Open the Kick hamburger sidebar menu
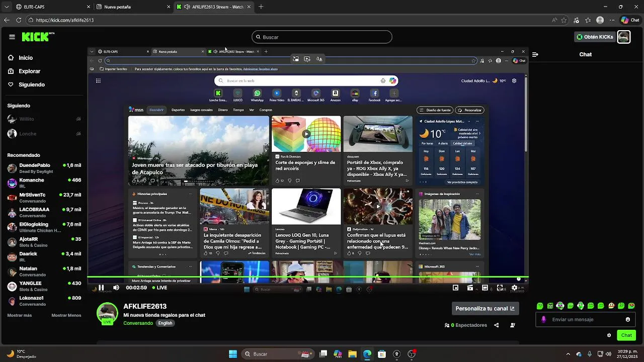The image size is (644, 362). [x=12, y=37]
